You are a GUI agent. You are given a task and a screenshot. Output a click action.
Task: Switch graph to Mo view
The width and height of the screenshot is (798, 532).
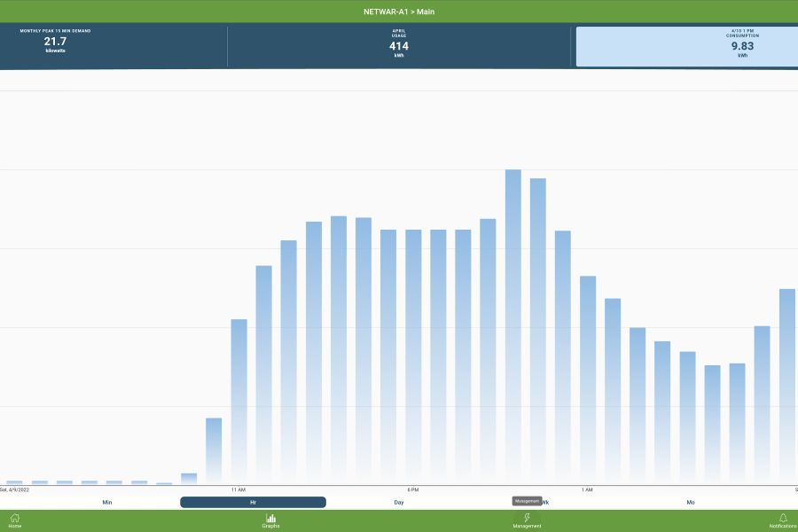(x=691, y=502)
